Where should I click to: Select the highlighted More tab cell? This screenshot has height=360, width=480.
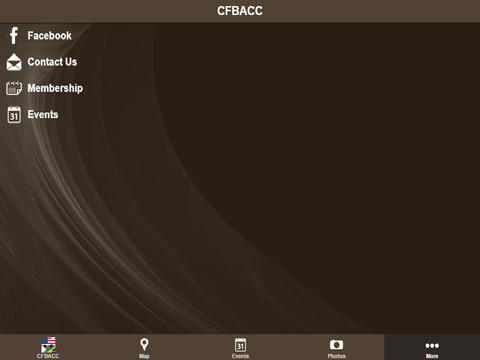pyautogui.click(x=432, y=347)
